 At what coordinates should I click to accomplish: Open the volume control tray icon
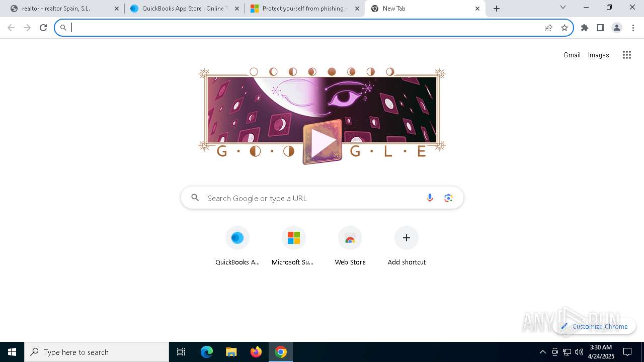point(579,352)
